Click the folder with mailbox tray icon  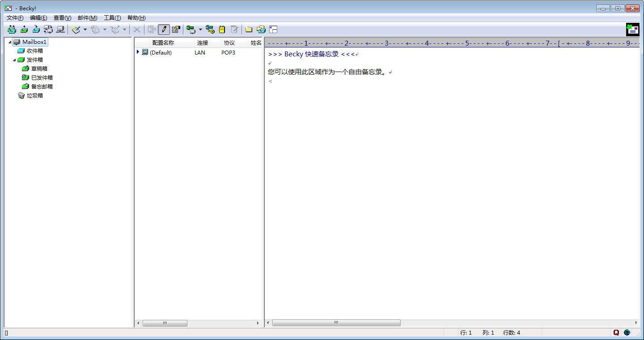(x=261, y=30)
